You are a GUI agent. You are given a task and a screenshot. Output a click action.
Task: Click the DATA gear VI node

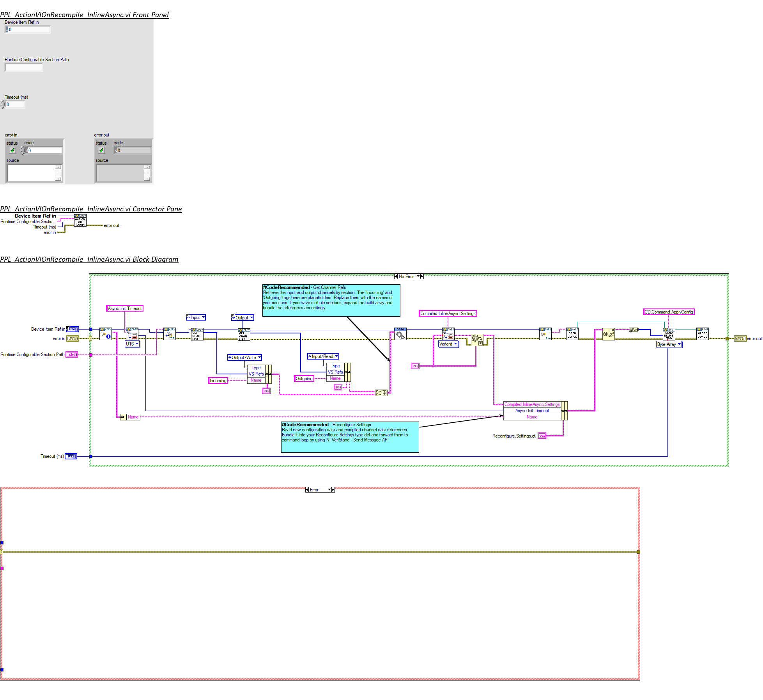(x=400, y=334)
